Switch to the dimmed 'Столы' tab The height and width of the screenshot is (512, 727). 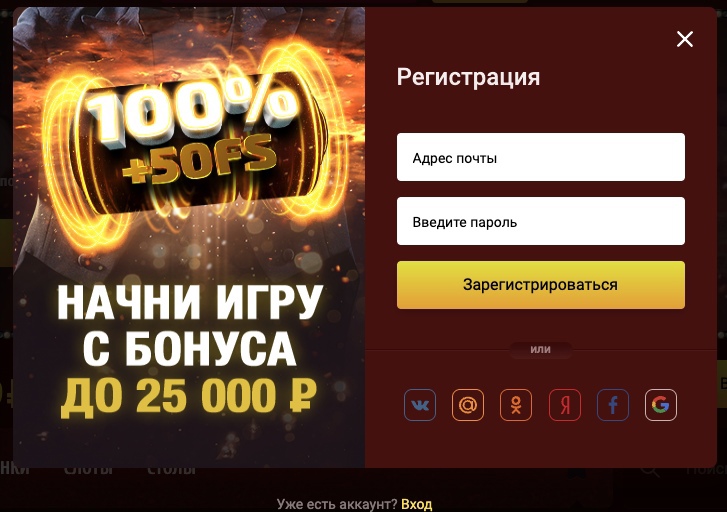171,470
